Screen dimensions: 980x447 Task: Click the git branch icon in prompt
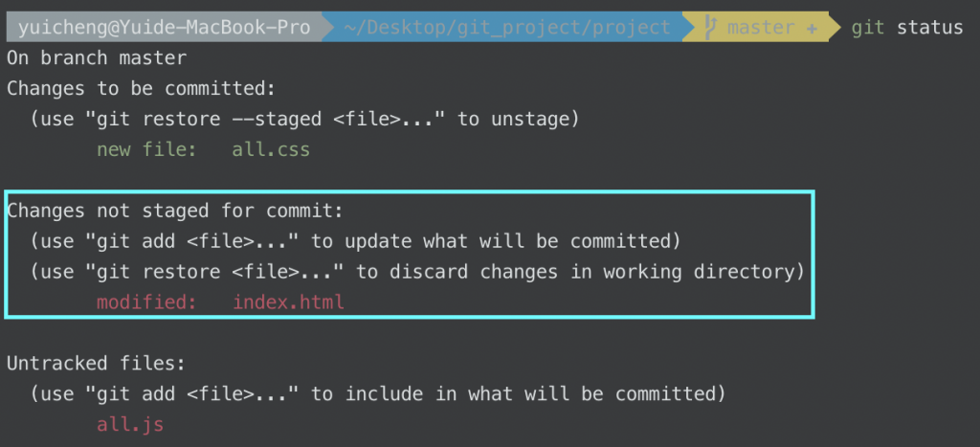711,28
